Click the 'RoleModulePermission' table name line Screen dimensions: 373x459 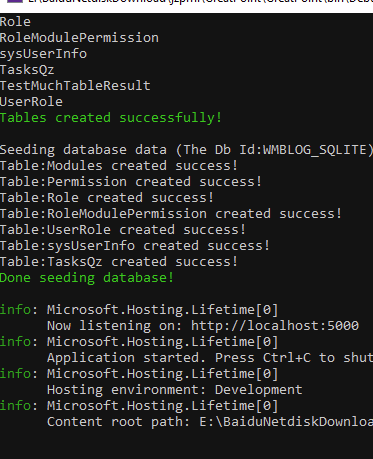coord(79,38)
